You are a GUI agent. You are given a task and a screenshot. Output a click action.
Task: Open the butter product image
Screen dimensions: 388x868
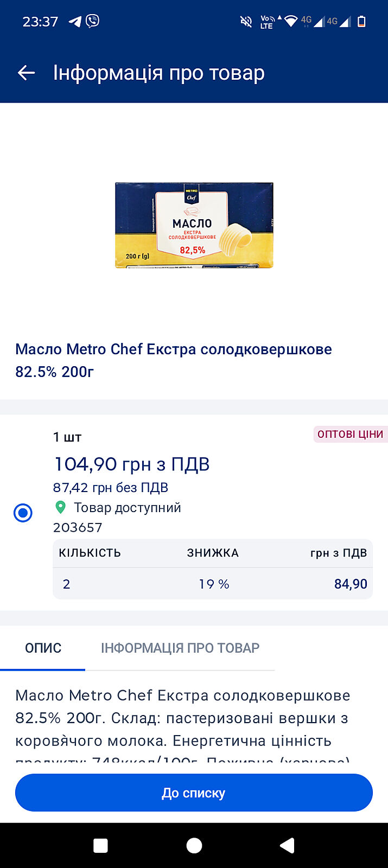[x=194, y=225]
